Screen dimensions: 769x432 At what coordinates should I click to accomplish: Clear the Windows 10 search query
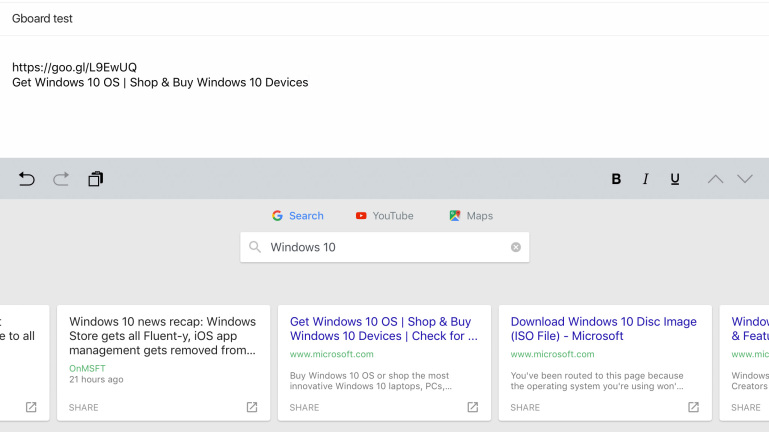[515, 247]
